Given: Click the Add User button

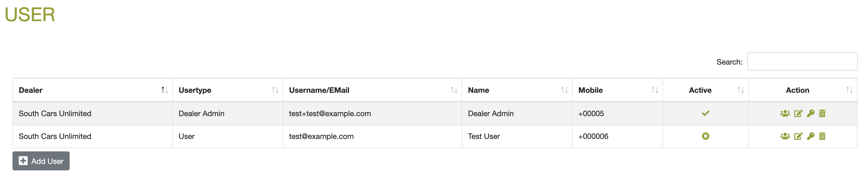Looking at the screenshot, I should point(41,161).
